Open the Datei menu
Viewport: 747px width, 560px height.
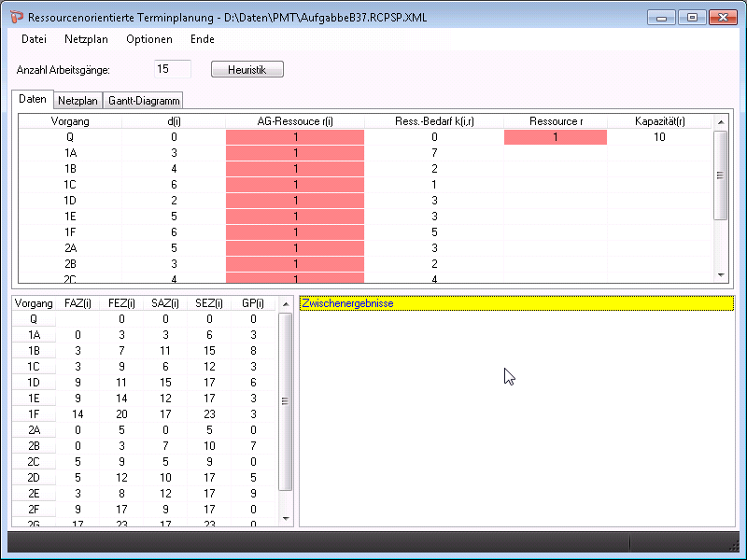click(34, 39)
